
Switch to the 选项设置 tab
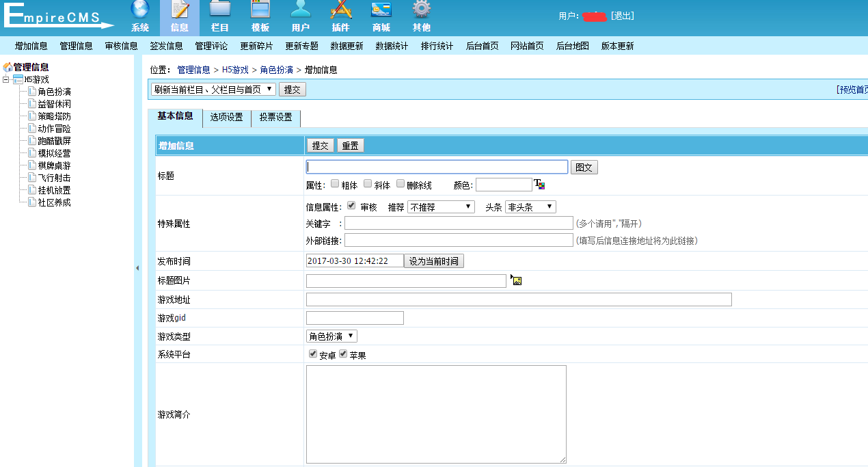(x=226, y=118)
